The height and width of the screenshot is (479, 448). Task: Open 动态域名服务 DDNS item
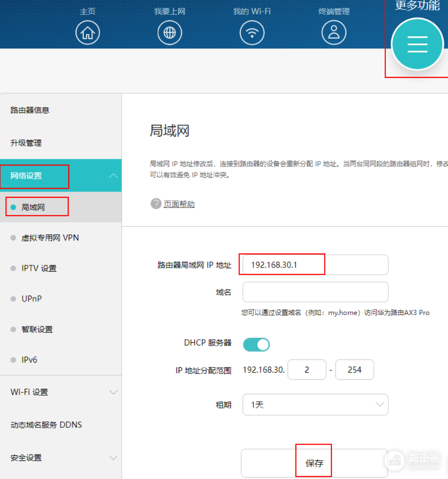[x=46, y=425]
